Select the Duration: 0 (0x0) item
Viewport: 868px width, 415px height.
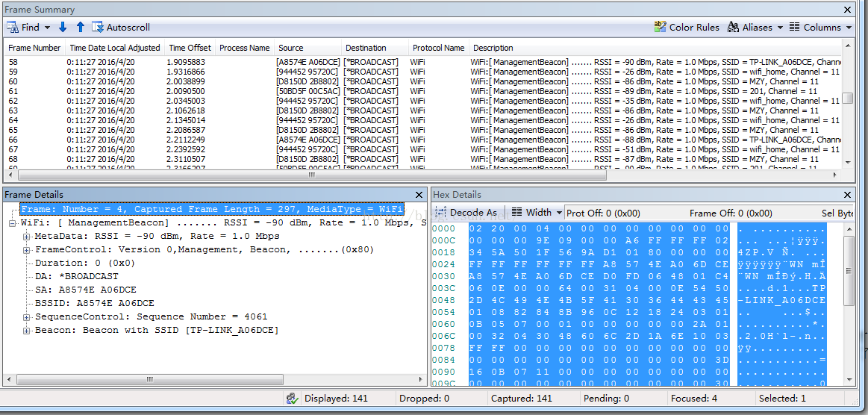[84, 263]
